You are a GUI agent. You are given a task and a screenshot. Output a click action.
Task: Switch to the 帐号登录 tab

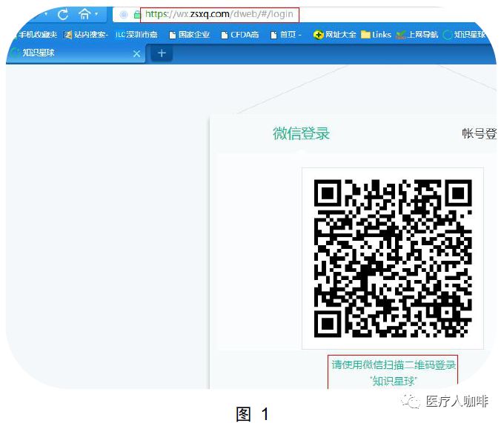pyautogui.click(x=478, y=133)
